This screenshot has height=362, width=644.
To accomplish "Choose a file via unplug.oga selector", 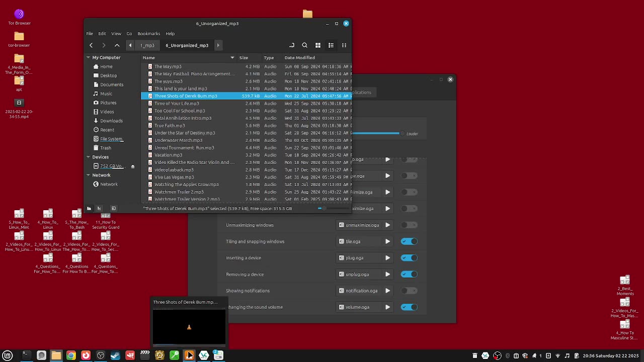I will 359,275.
